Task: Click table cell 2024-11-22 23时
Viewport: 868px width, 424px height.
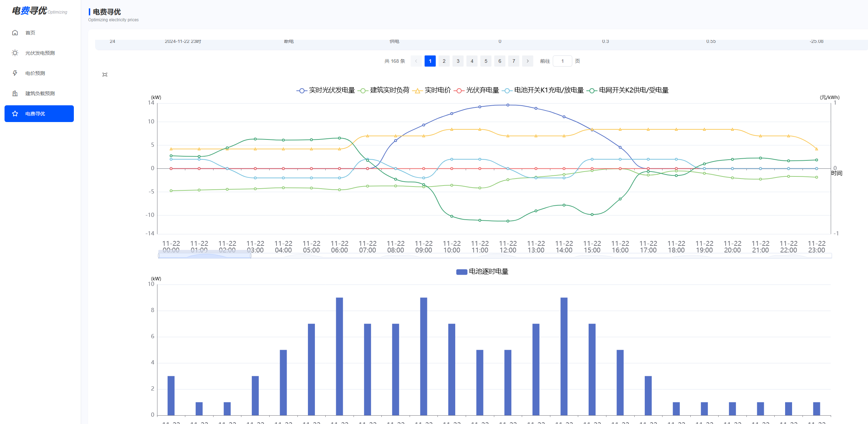Action: [183, 41]
